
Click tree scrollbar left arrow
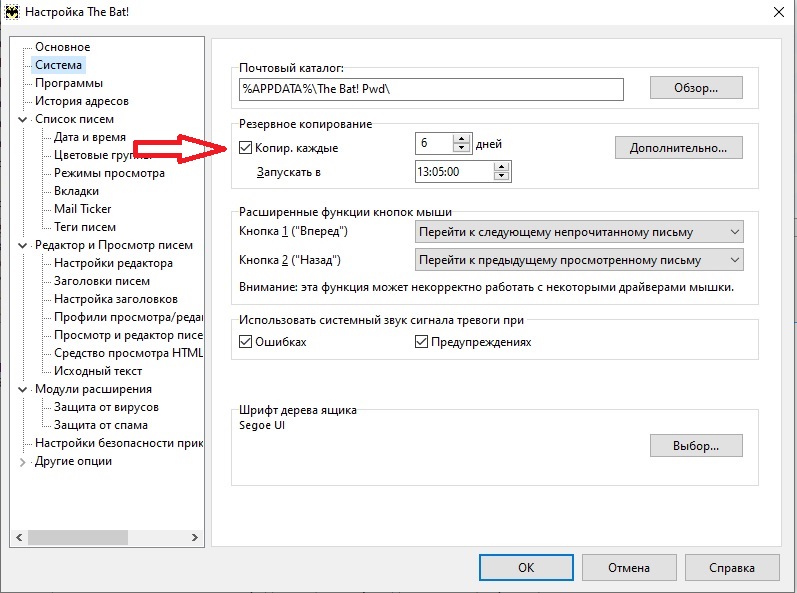coord(19,537)
